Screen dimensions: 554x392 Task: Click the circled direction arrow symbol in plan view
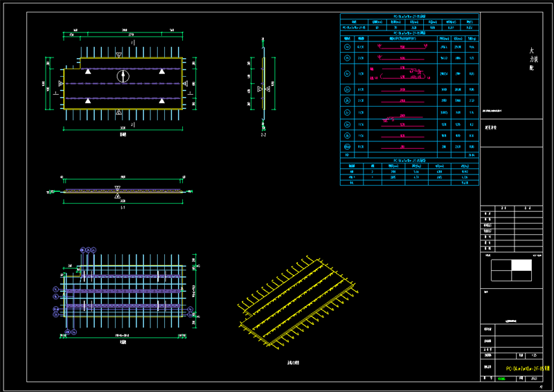tap(123, 76)
